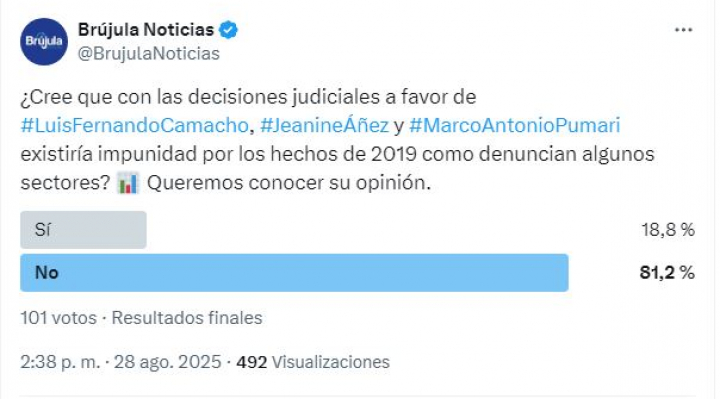The width and height of the screenshot is (720, 399).
Task: View the 492 Visualizaciones analytics
Action: point(313,362)
